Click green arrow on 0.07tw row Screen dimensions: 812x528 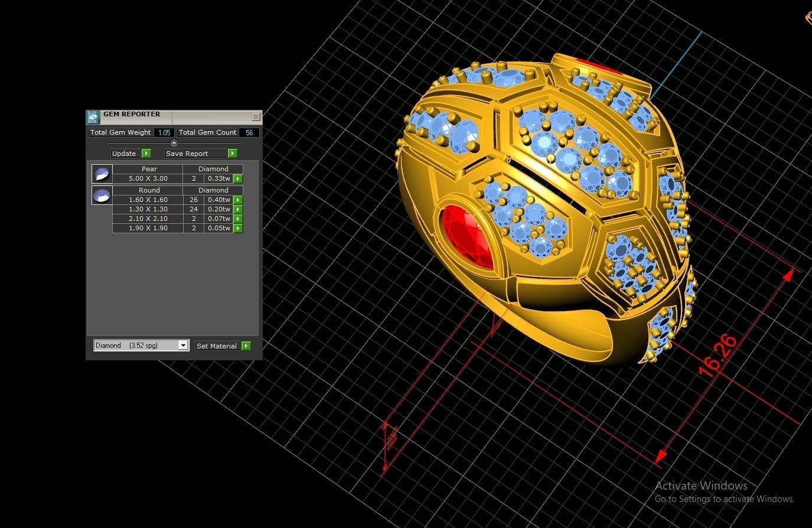pyautogui.click(x=238, y=219)
